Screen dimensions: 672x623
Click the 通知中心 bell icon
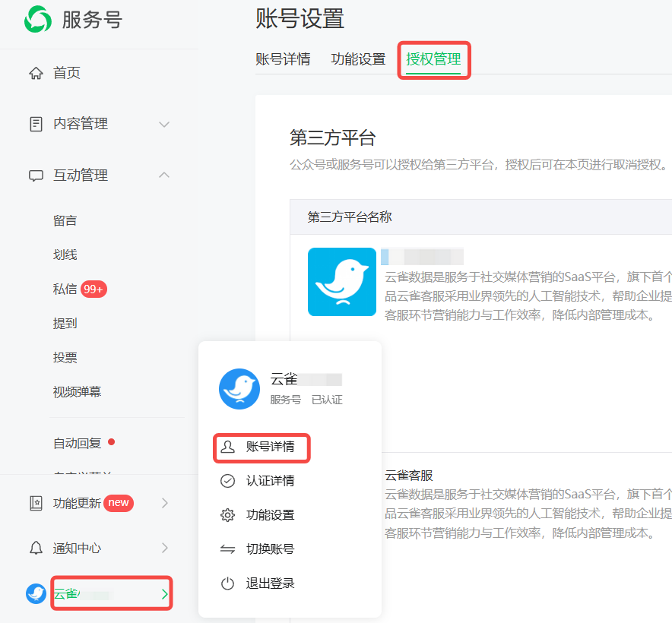36,548
